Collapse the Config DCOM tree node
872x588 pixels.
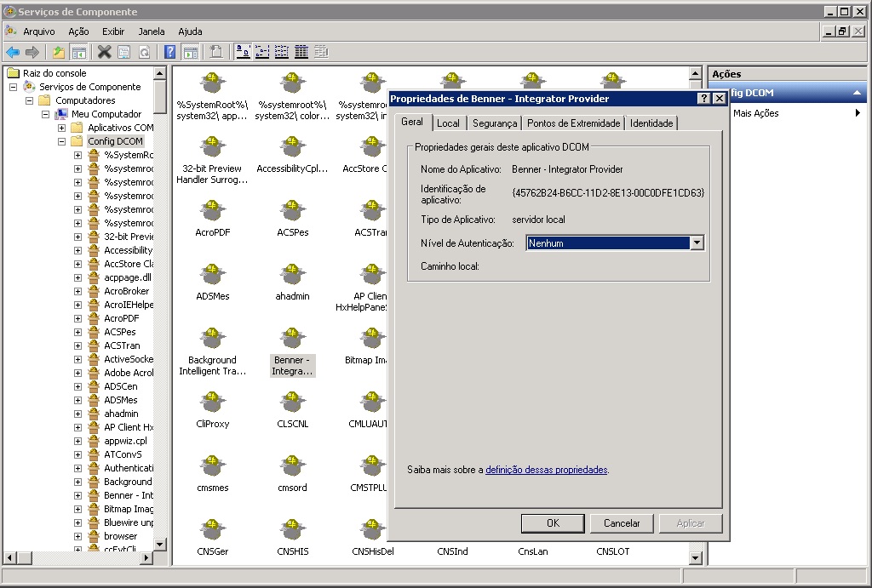click(x=62, y=141)
